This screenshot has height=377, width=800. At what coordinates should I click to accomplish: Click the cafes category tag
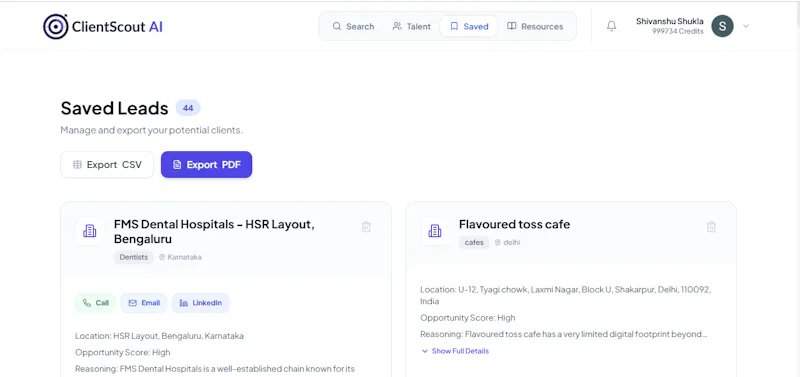(474, 242)
